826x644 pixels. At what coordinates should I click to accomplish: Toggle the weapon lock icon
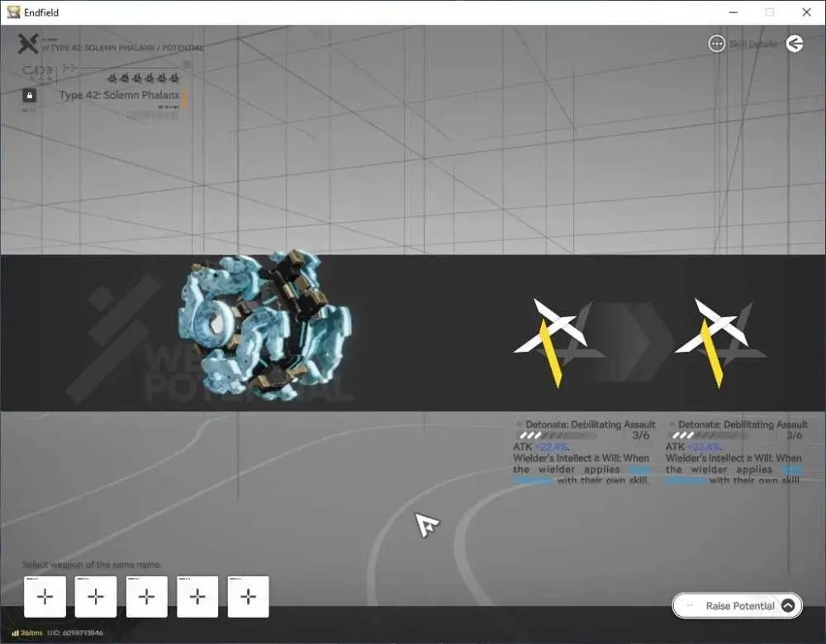30,95
